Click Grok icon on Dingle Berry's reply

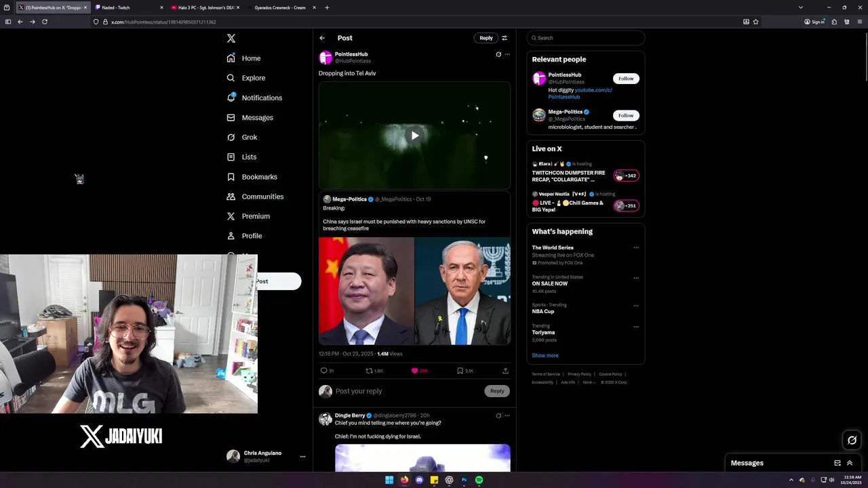click(x=498, y=415)
